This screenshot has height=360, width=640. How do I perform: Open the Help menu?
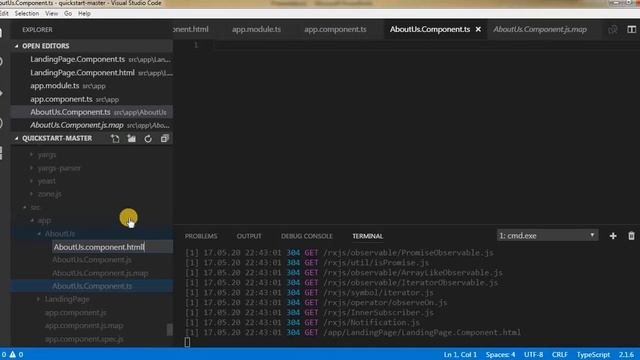click(84, 13)
